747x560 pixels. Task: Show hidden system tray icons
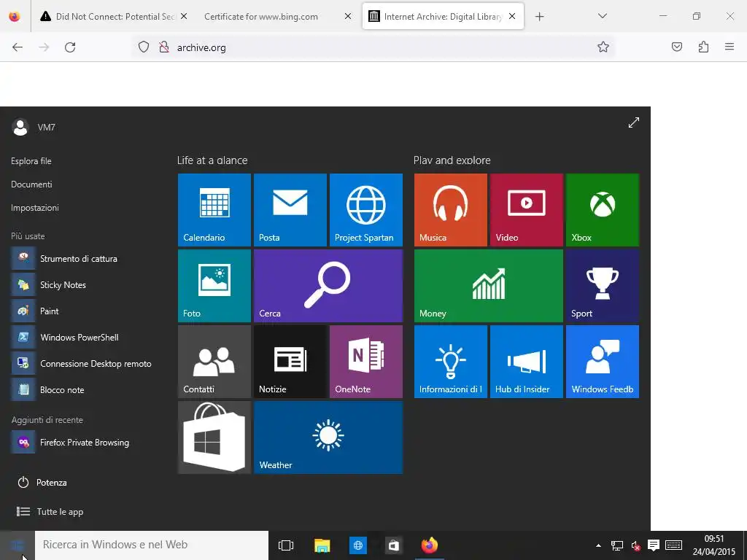(x=598, y=545)
